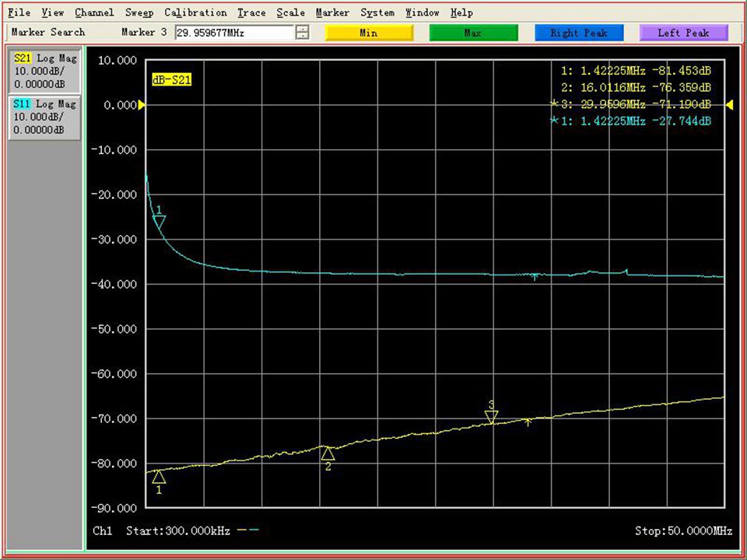Click marker 3 triangle on the S21 trace
This screenshot has width=747, height=560.
click(491, 418)
